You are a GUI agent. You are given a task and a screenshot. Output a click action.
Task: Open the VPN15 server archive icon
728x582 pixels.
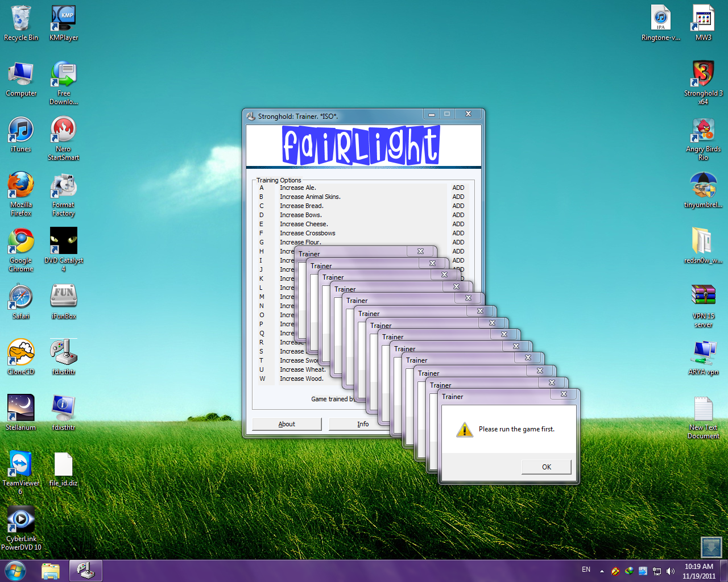point(704,306)
